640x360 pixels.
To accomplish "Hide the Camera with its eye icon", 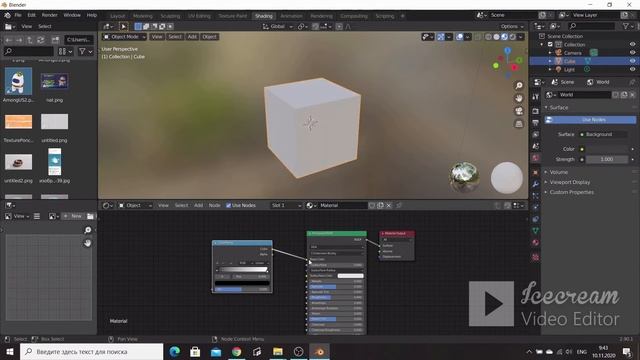I will pyautogui.click(x=632, y=53).
